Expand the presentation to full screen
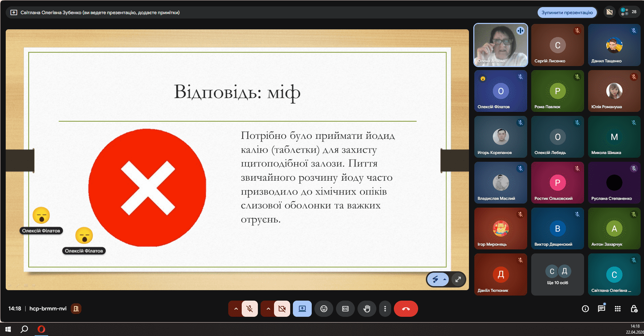This screenshot has width=644, height=336. 458,279
